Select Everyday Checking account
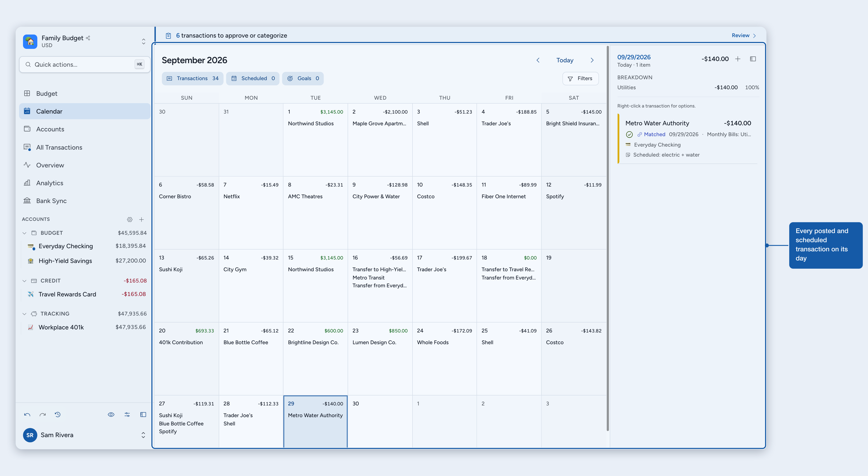This screenshot has height=476, width=868. pyautogui.click(x=86, y=246)
